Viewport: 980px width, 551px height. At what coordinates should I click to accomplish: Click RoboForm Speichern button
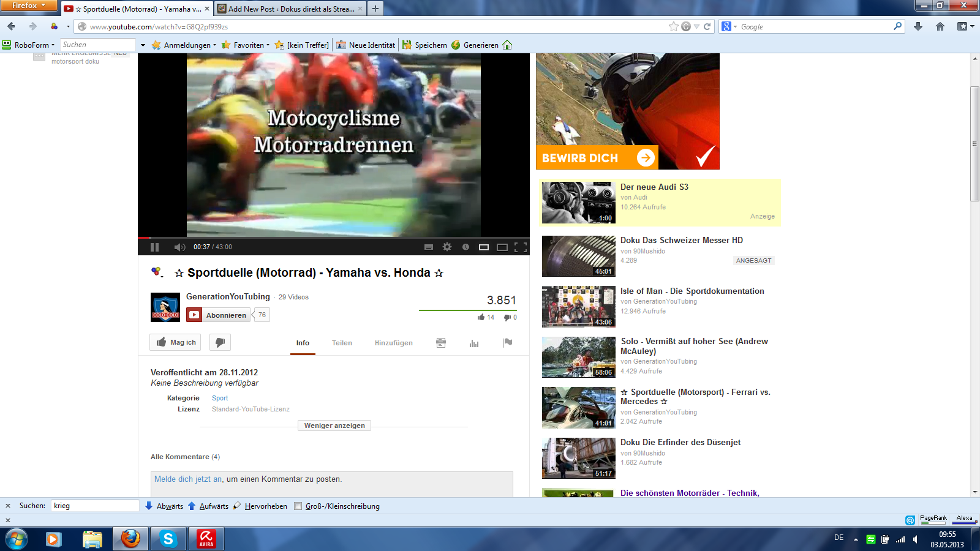(424, 45)
